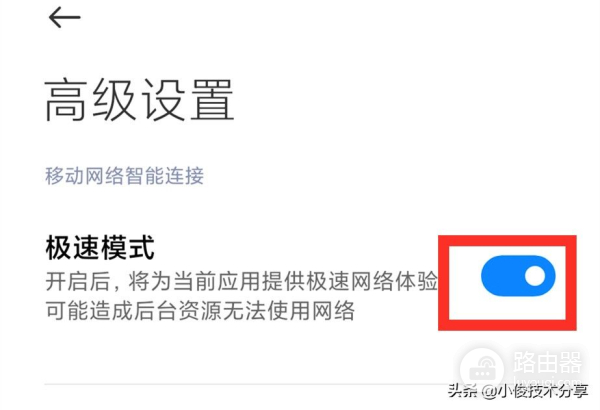Screen dimensions: 600x410
Task: Click the description line 开启后，将为当前应用提供极速网络体验
Action: point(241,281)
